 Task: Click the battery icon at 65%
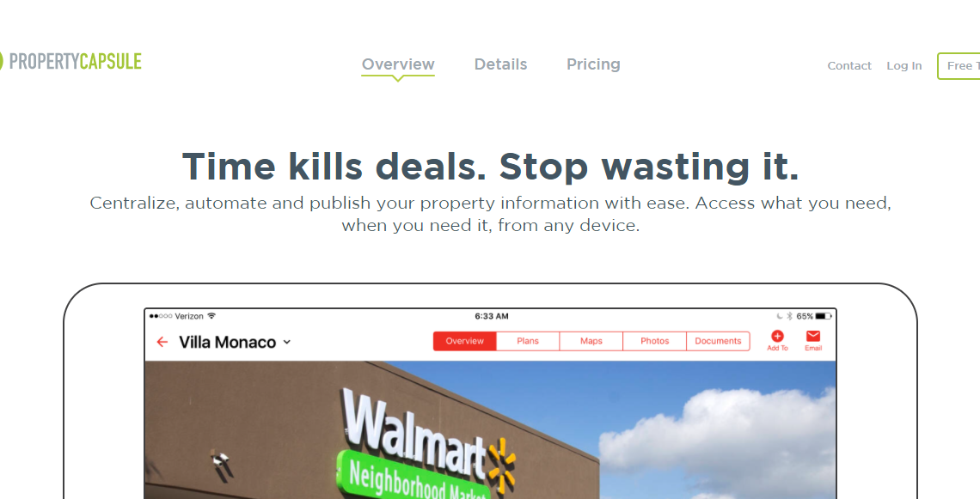(x=824, y=316)
